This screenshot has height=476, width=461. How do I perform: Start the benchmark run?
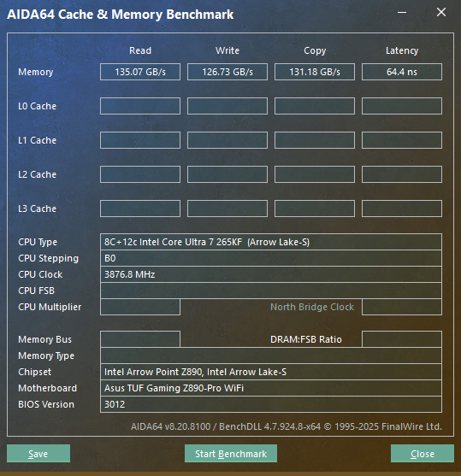coord(231,454)
